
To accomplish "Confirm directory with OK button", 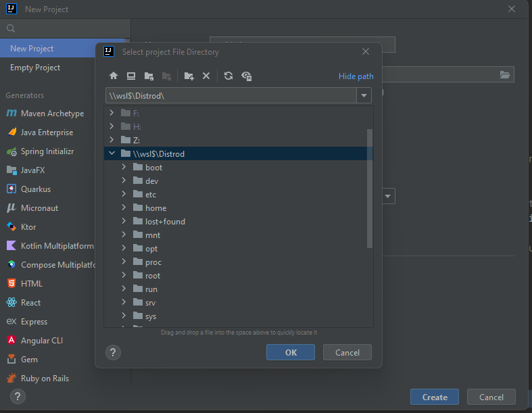I will (291, 353).
